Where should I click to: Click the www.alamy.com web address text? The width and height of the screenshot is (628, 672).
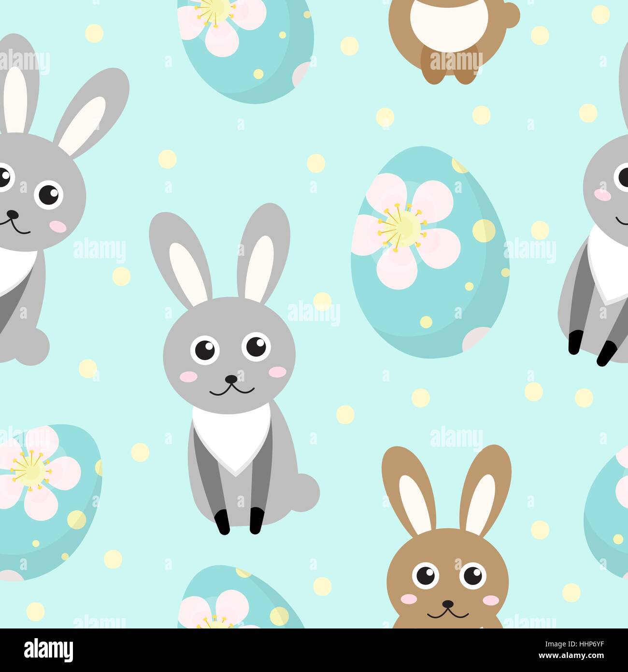click(571, 656)
